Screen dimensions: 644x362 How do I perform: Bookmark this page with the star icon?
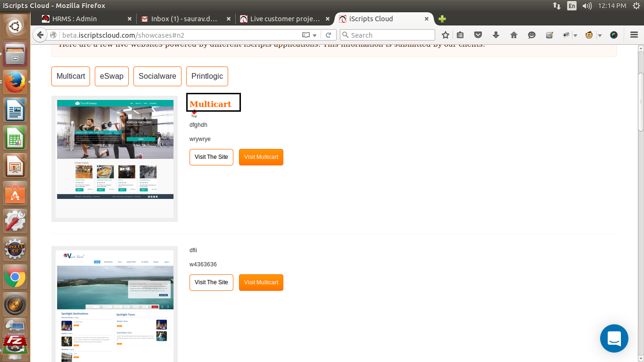[x=445, y=35]
